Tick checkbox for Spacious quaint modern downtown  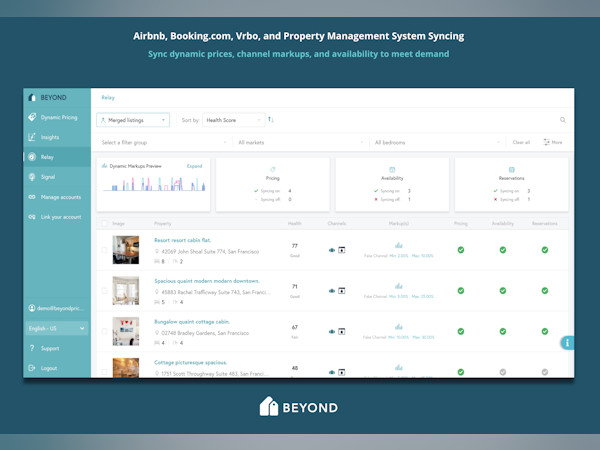pos(104,291)
